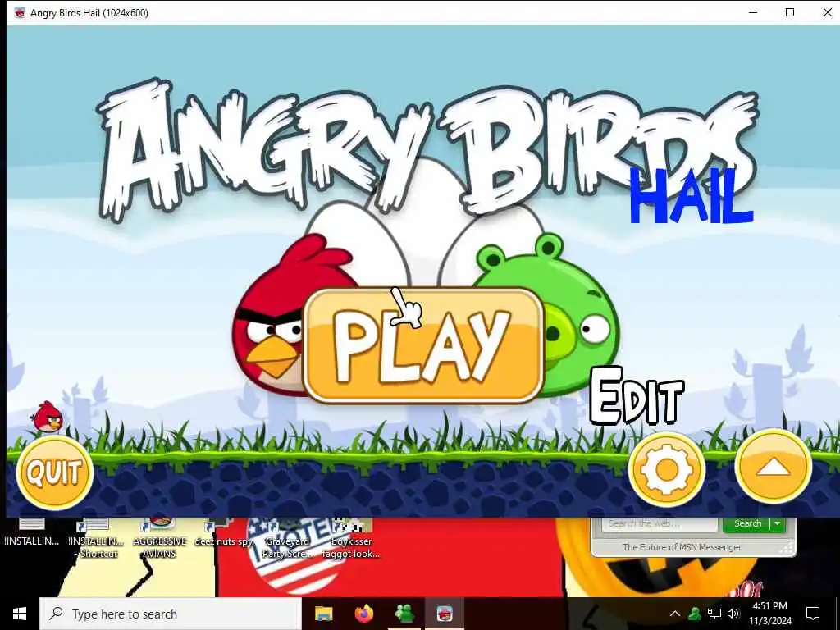This screenshot has height=630, width=840.
Task: Open the notification center icon
Action: click(x=813, y=614)
